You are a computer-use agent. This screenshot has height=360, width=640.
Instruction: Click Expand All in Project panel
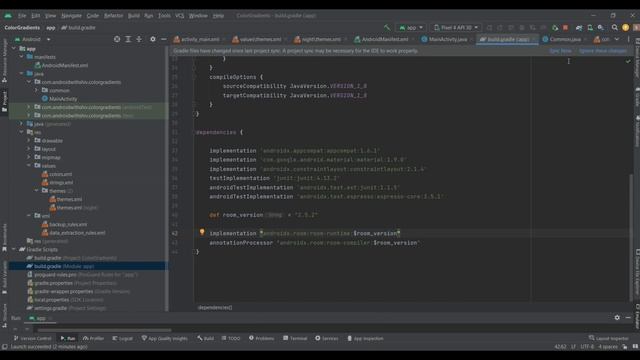click(128, 39)
